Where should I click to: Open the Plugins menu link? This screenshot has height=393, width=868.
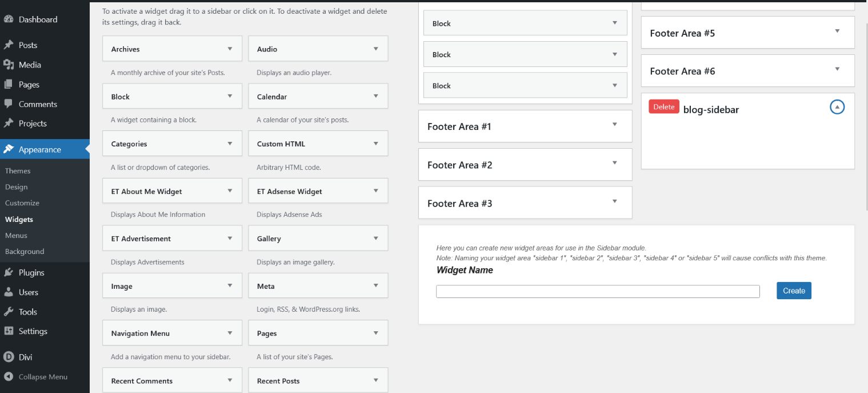pos(31,272)
